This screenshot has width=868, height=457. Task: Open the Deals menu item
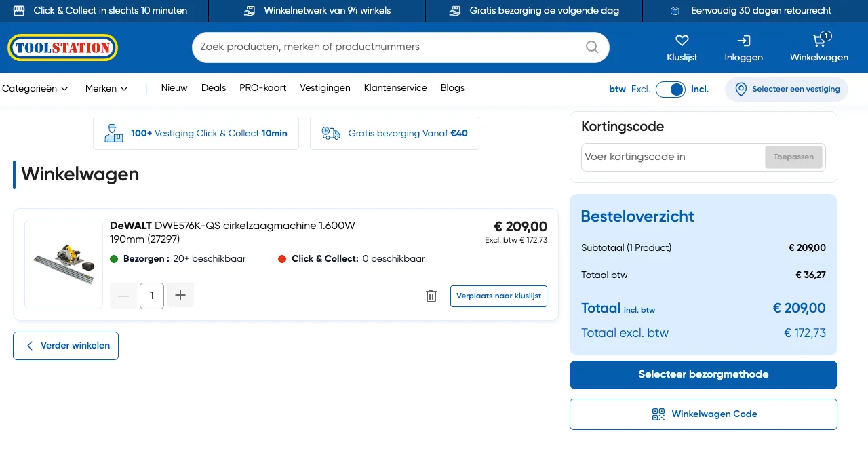[x=214, y=88]
